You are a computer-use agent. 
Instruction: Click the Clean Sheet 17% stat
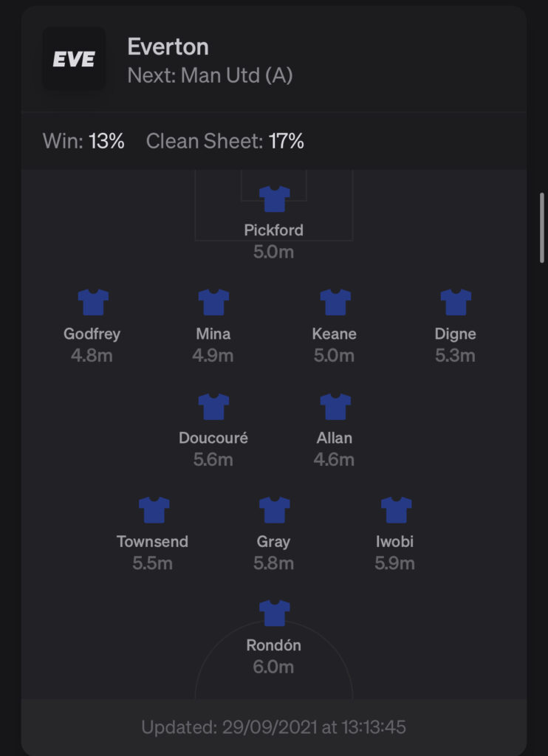[x=225, y=141]
